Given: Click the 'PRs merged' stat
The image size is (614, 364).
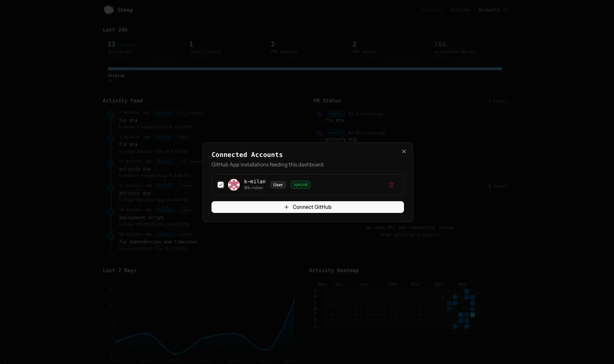Looking at the screenshot, I should point(364,48).
